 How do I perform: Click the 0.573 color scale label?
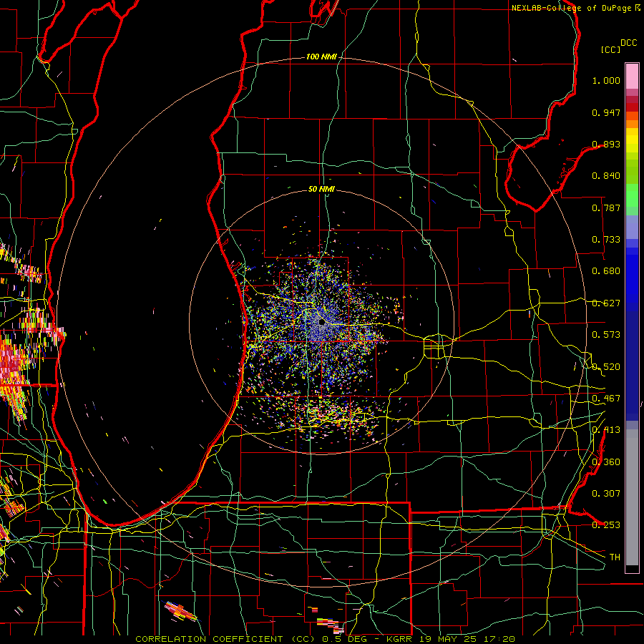coord(606,335)
